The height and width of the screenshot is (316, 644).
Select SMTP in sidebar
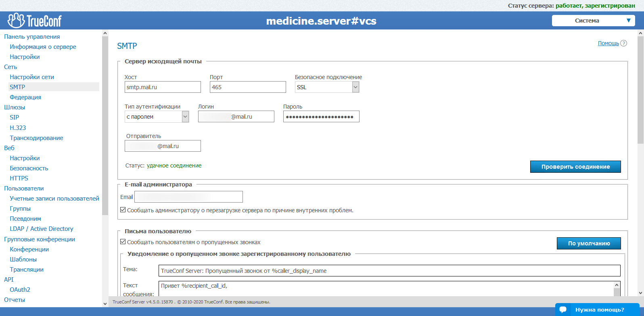[17, 87]
